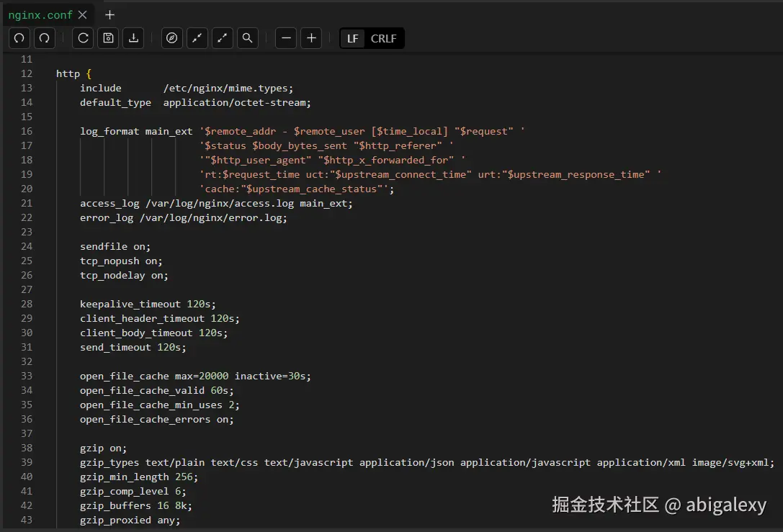The image size is (783, 532).
Task: Click the compass navigation icon
Action: coord(172,38)
